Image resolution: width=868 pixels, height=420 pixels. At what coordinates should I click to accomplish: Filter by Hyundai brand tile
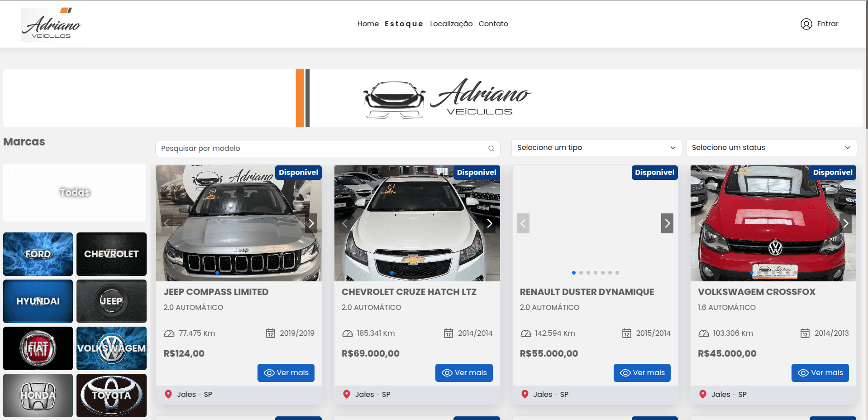[38, 301]
